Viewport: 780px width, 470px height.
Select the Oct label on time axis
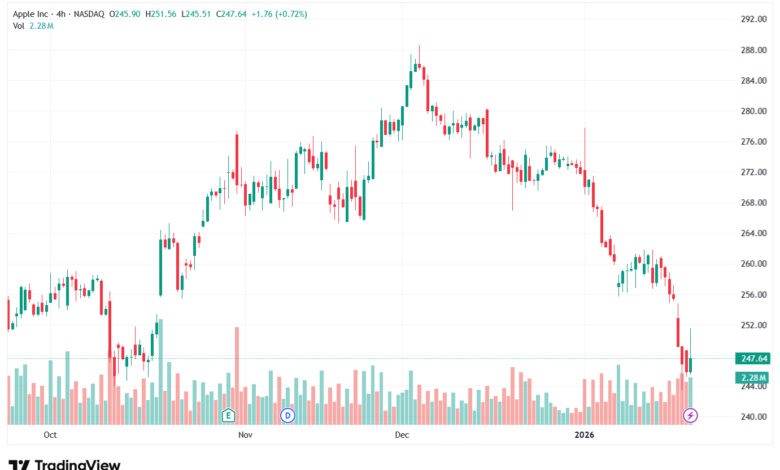[50, 435]
